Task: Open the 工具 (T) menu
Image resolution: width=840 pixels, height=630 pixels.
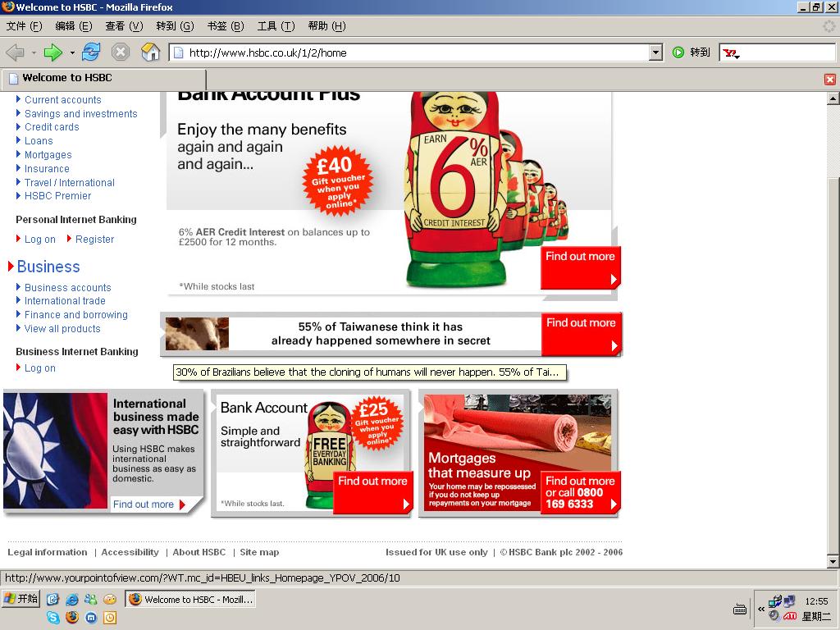Action: 276,26
